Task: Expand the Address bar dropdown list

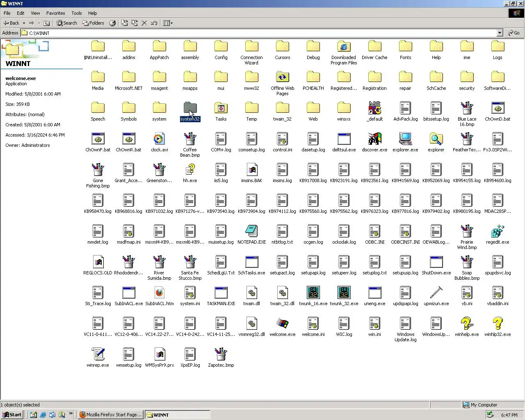Action: pyautogui.click(x=500, y=33)
